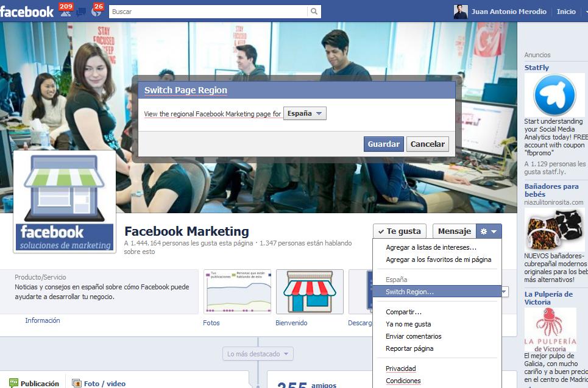
Task: Select Enviar comentarios menu entry
Action: (x=414, y=336)
